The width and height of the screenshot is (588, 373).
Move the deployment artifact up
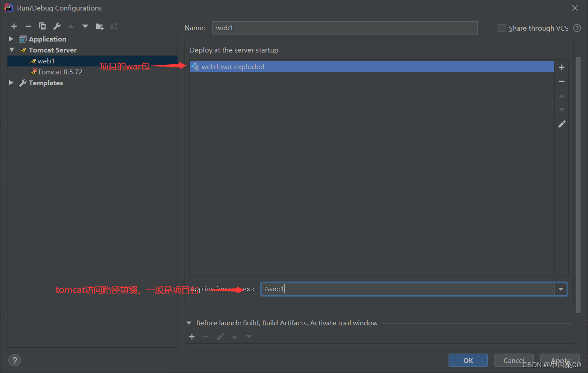pyautogui.click(x=562, y=96)
